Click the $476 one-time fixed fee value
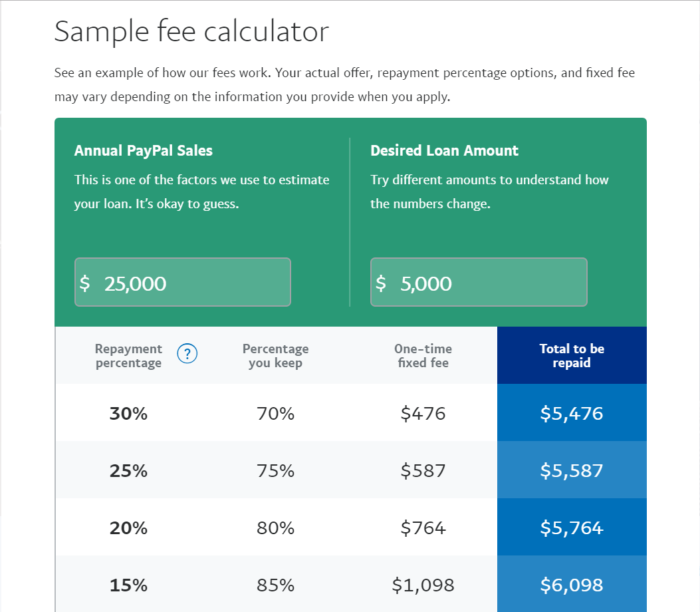The width and height of the screenshot is (700, 612). coord(423,414)
